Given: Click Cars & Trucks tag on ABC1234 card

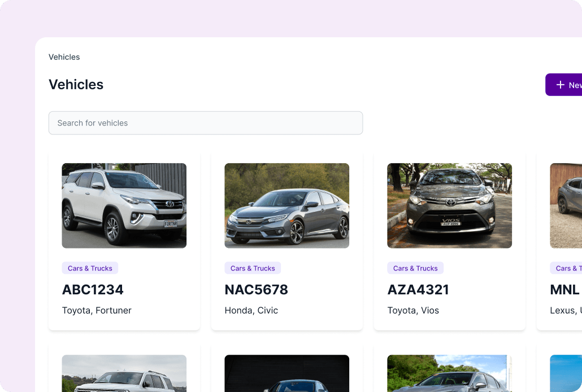Looking at the screenshot, I should [x=90, y=268].
